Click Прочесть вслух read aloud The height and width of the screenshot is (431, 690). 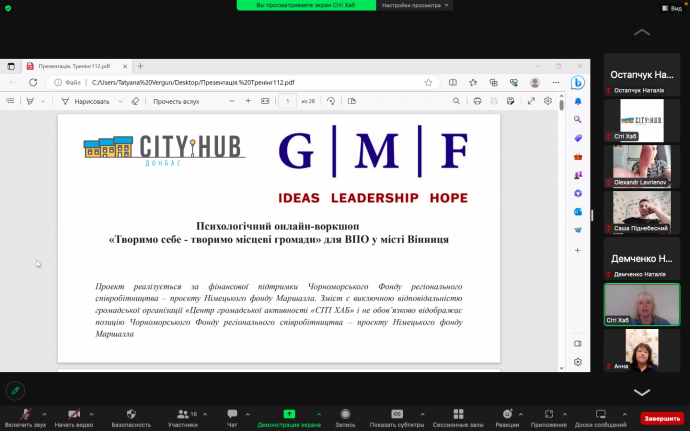(x=176, y=101)
